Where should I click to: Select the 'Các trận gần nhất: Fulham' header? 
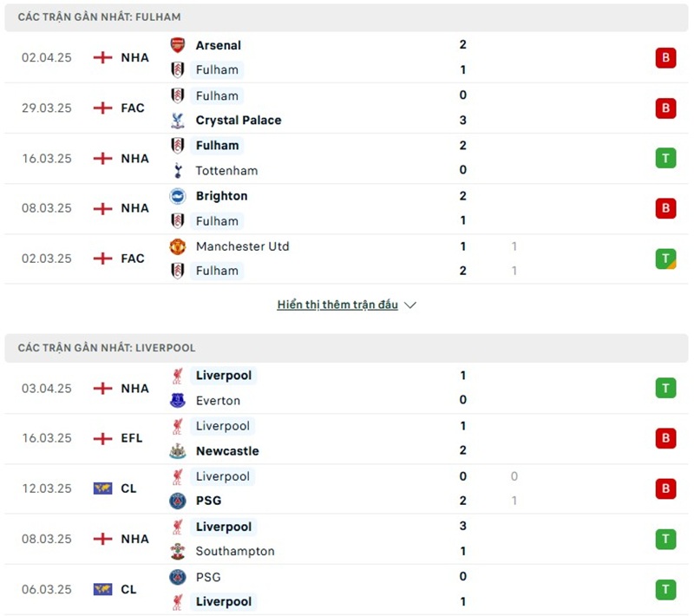click(x=100, y=17)
